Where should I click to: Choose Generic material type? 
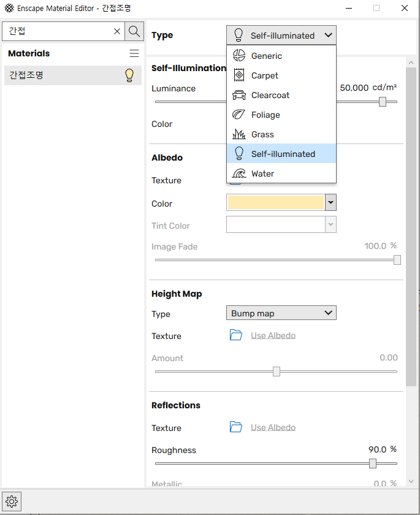coord(281,56)
